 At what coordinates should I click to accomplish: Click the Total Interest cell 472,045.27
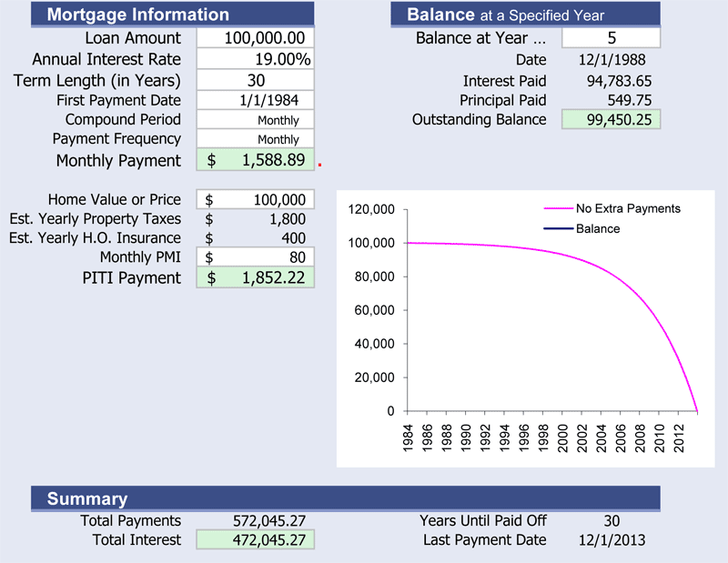[x=256, y=539]
